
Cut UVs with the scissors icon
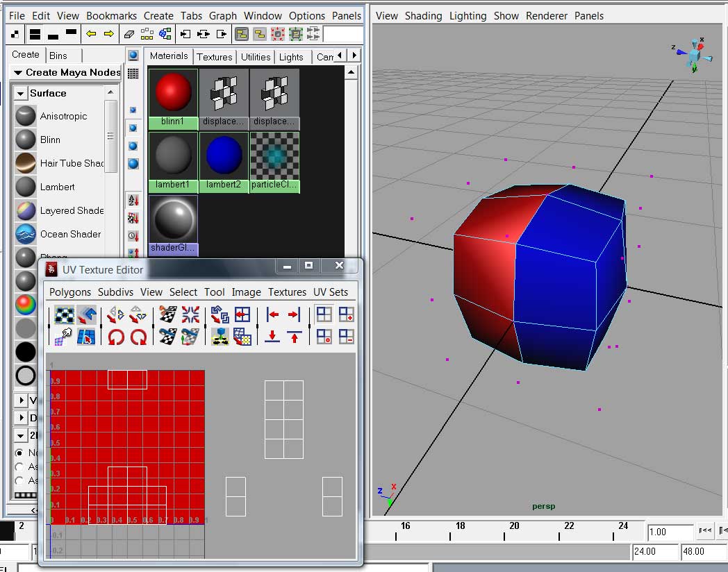(x=167, y=315)
